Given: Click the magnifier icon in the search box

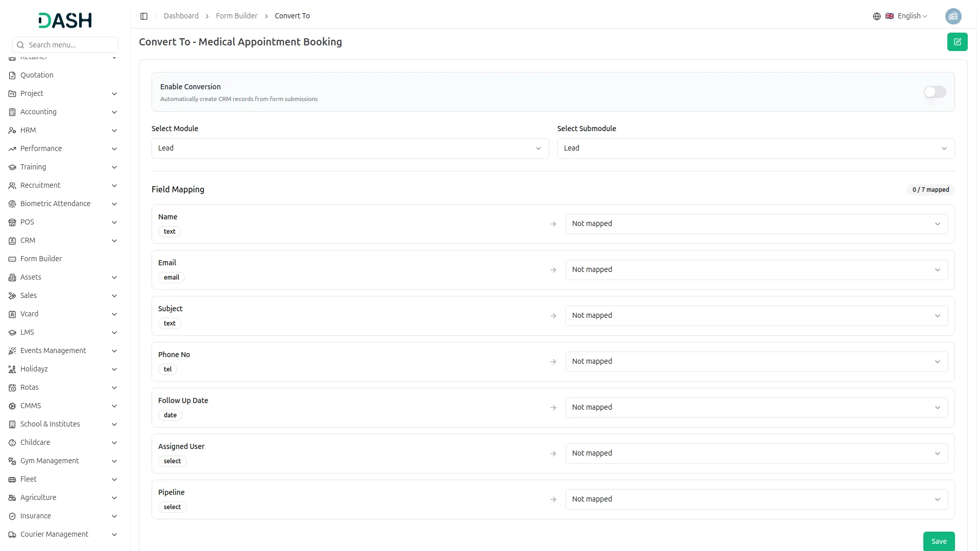Looking at the screenshot, I should click(x=20, y=45).
